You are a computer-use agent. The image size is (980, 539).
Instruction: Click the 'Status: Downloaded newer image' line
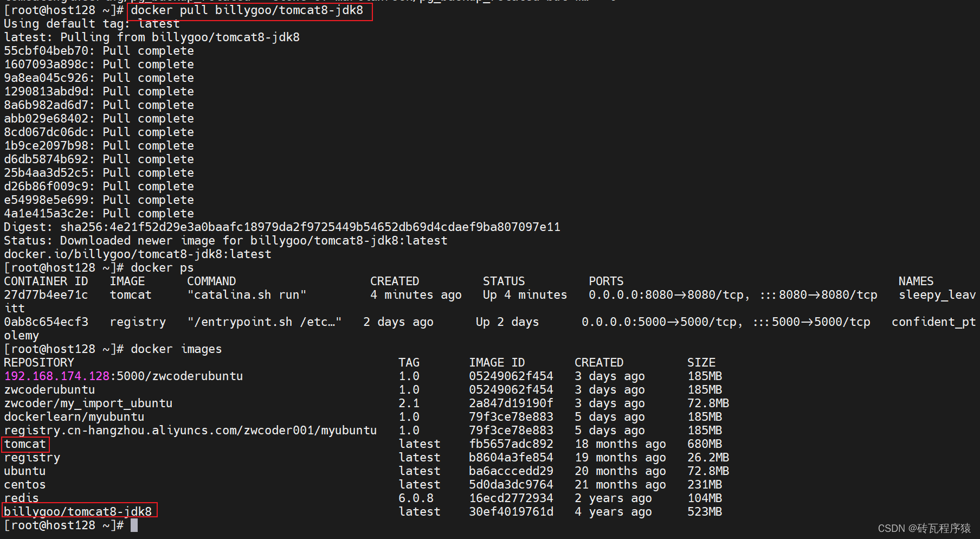tap(225, 241)
